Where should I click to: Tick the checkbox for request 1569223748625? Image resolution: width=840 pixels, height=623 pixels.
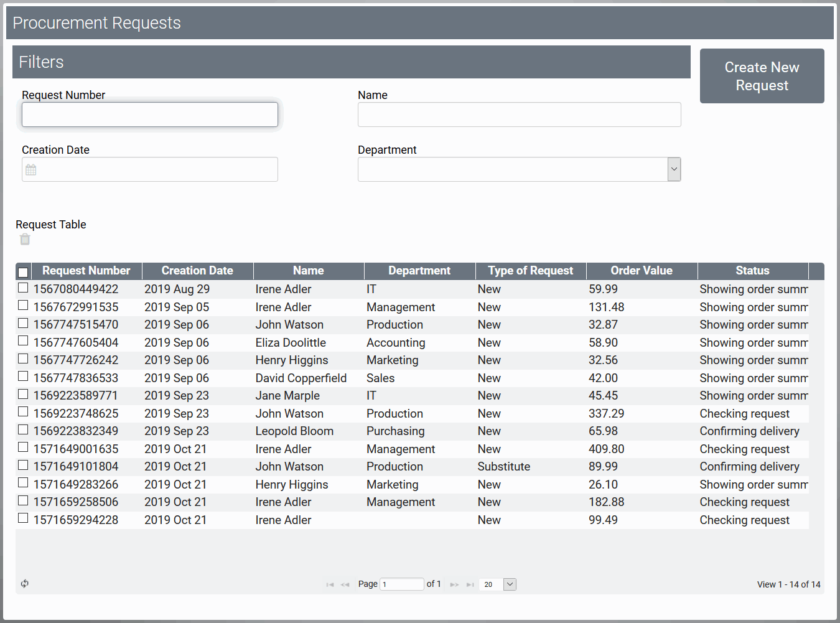(x=23, y=412)
